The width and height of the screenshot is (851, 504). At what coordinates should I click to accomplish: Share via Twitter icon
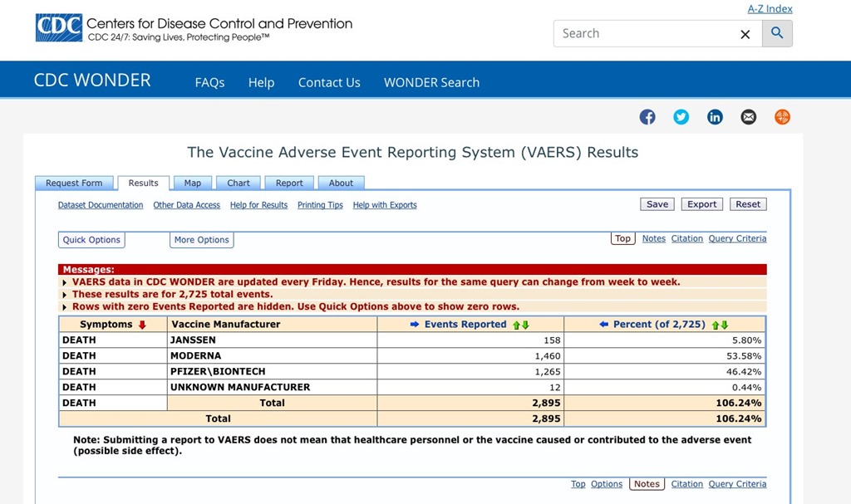pyautogui.click(x=681, y=116)
